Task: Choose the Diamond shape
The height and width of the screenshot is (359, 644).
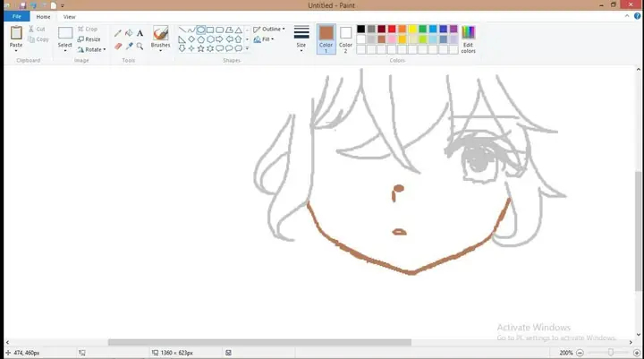Action: 191,39
